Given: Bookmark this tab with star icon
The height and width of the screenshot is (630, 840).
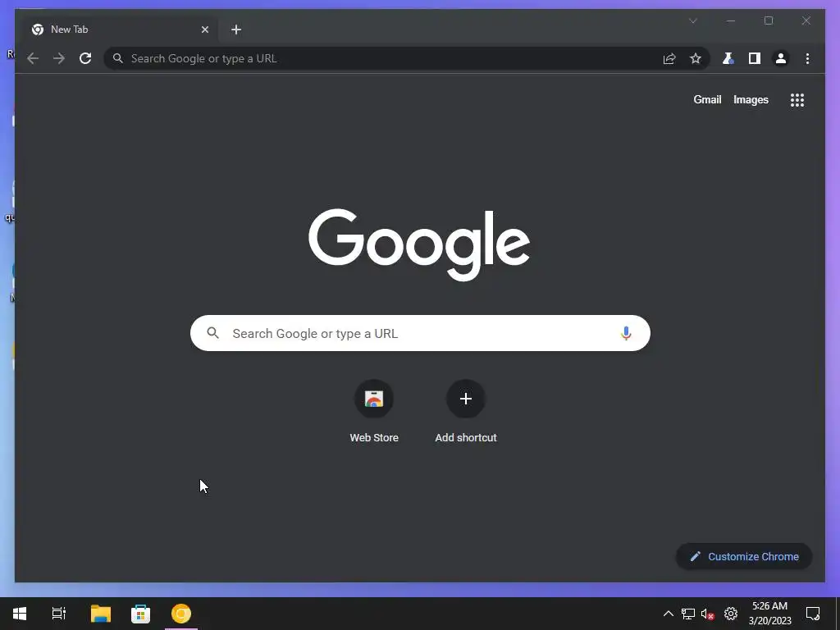Looking at the screenshot, I should pos(696,58).
